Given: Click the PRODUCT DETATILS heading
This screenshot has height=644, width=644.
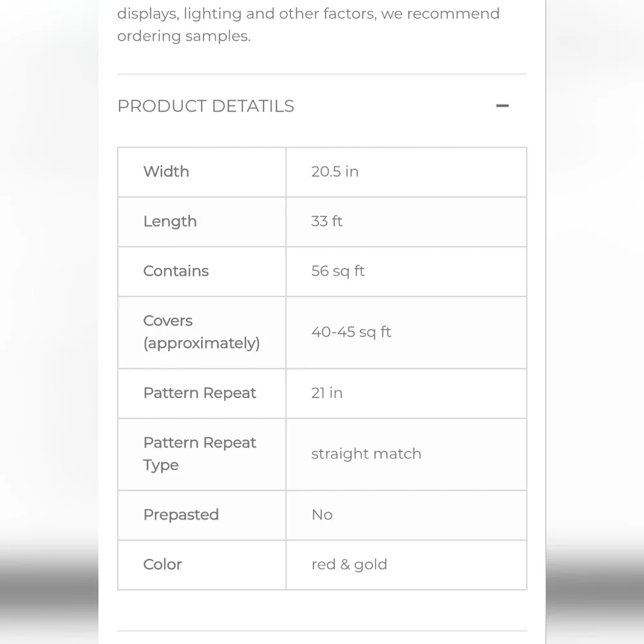Looking at the screenshot, I should 206,106.
